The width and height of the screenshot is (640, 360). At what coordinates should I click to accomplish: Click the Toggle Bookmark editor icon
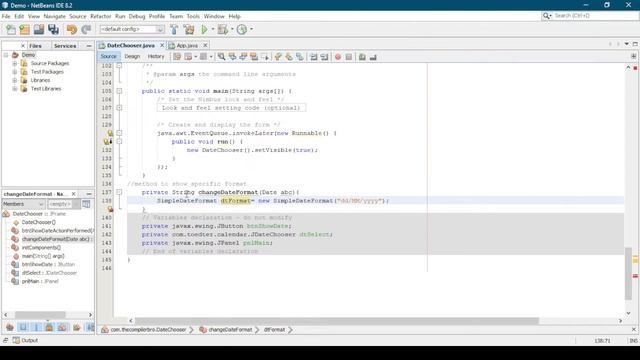[x=300, y=57]
